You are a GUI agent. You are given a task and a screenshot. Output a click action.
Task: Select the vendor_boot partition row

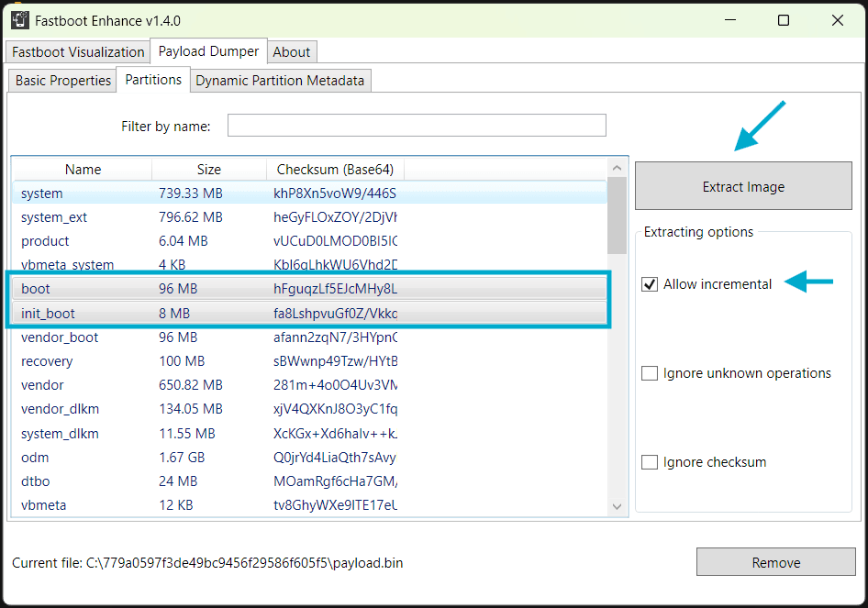pos(310,337)
